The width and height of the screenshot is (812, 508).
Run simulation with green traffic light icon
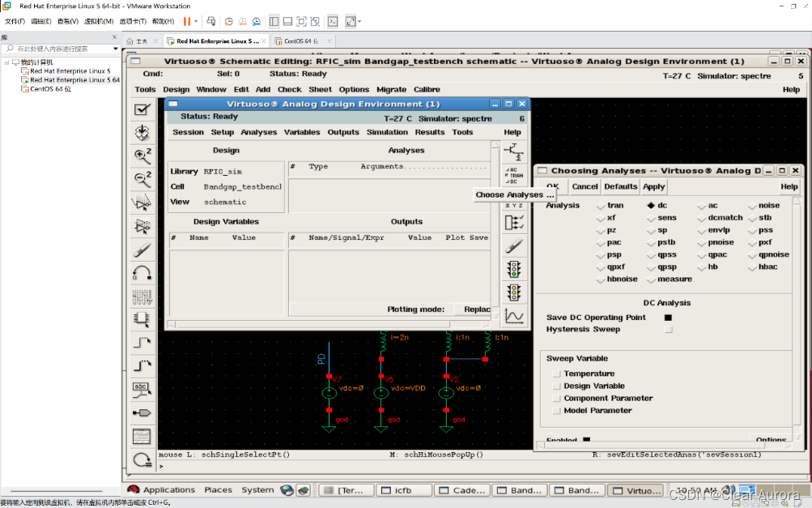tap(514, 269)
